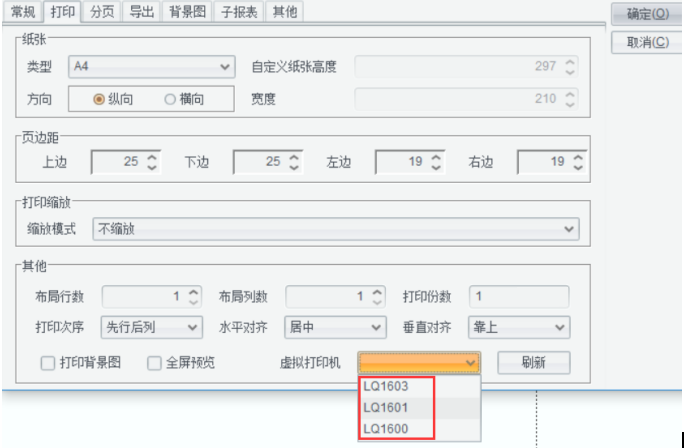Open the 背景图 tab

click(187, 12)
